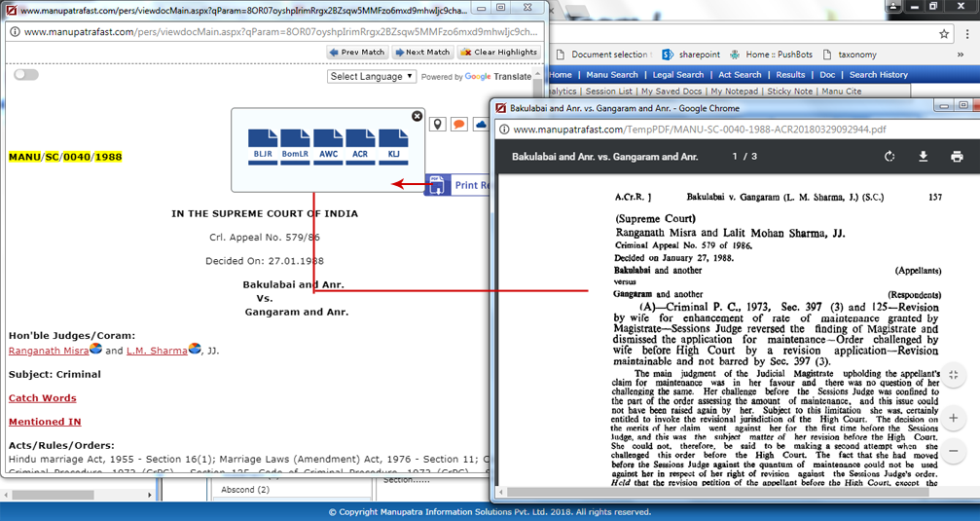Go to Next Match

(x=422, y=53)
